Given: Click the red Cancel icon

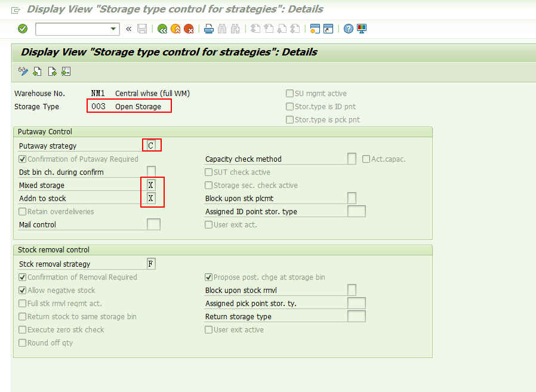Looking at the screenshot, I should [189, 29].
